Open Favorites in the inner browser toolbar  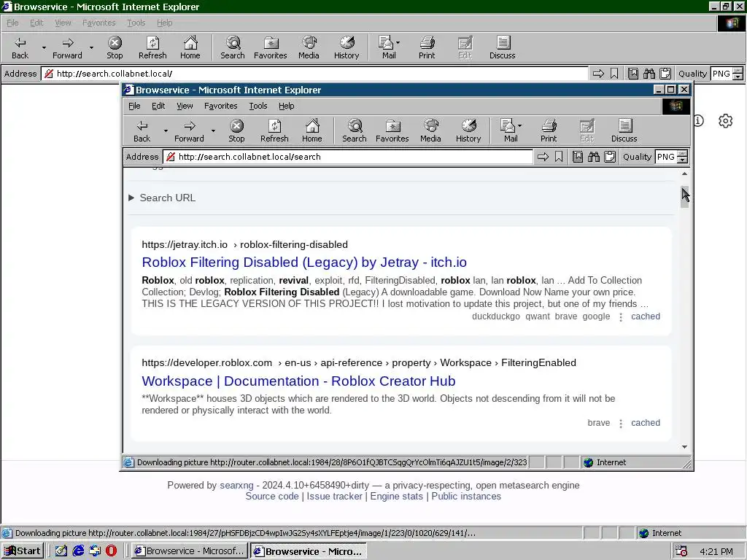[392, 131]
